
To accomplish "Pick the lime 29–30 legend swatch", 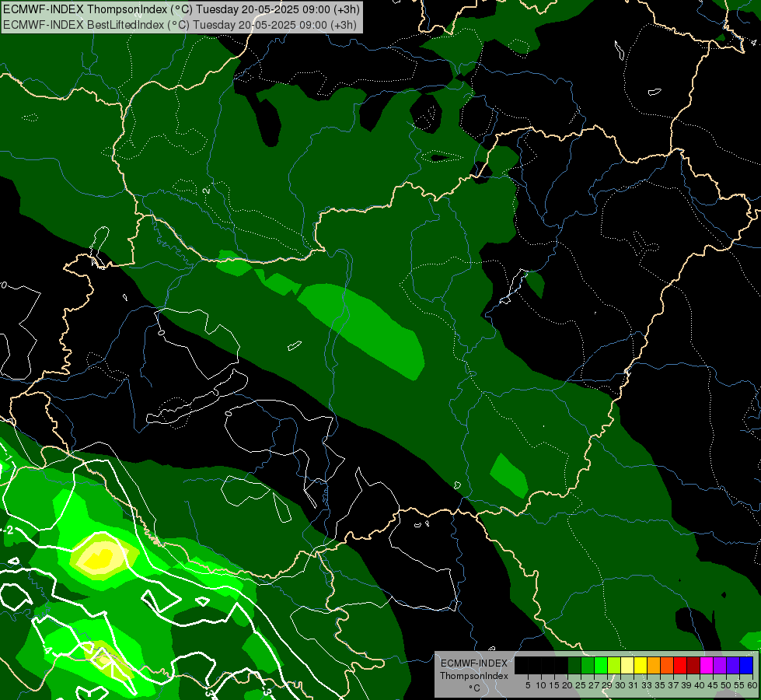I will pos(614,665).
